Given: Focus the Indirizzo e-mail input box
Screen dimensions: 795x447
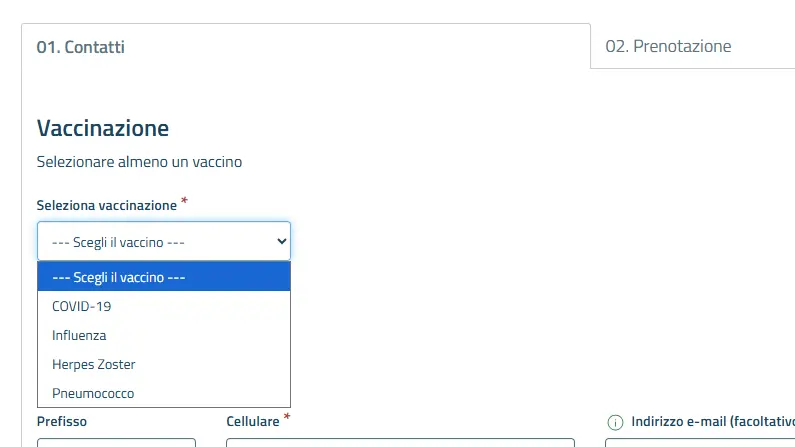Looking at the screenshot, I should pos(700,441).
